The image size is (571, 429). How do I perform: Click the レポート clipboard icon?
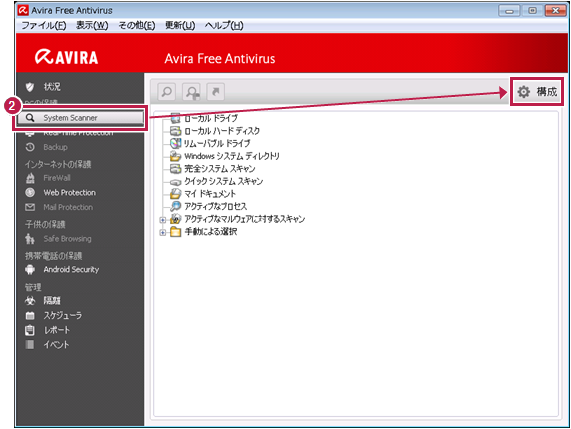30,330
